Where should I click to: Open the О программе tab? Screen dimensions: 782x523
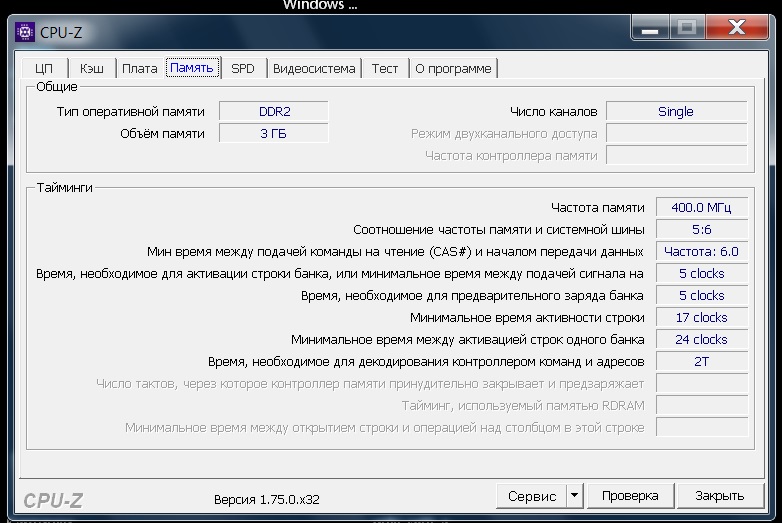tap(453, 68)
